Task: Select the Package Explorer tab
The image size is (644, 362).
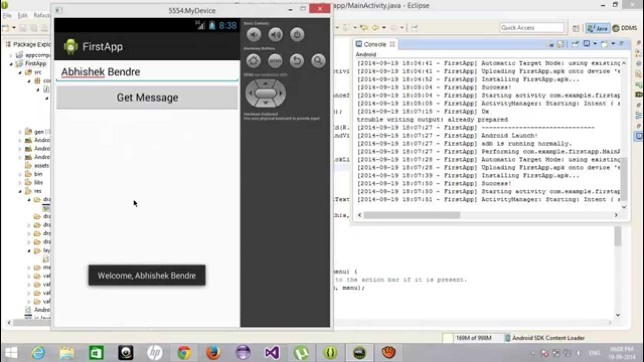Action: [x=28, y=44]
